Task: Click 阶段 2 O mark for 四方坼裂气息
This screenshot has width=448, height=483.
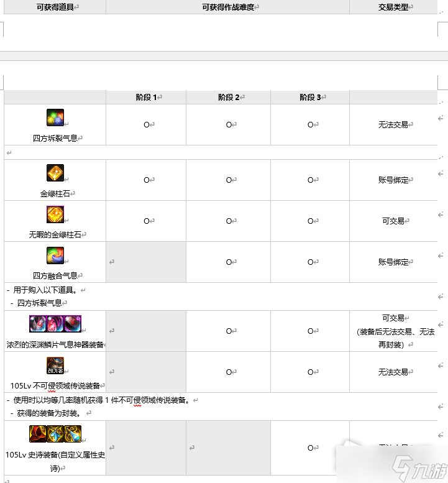Action: click(x=229, y=125)
